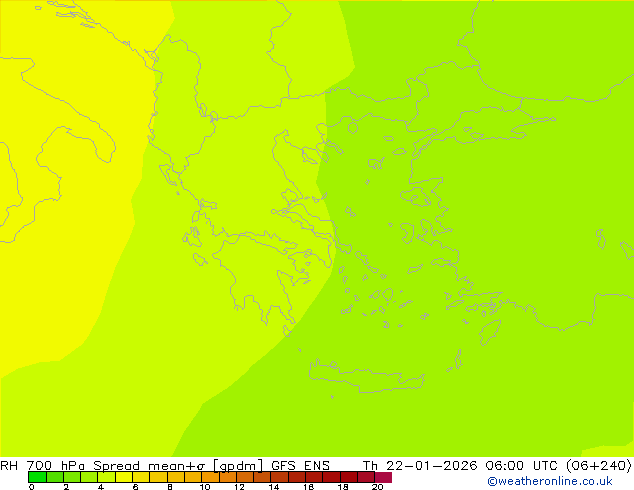The width and height of the screenshot is (634, 490).
Task: Click the orange legend swatch starting at 10
Action: point(210,477)
